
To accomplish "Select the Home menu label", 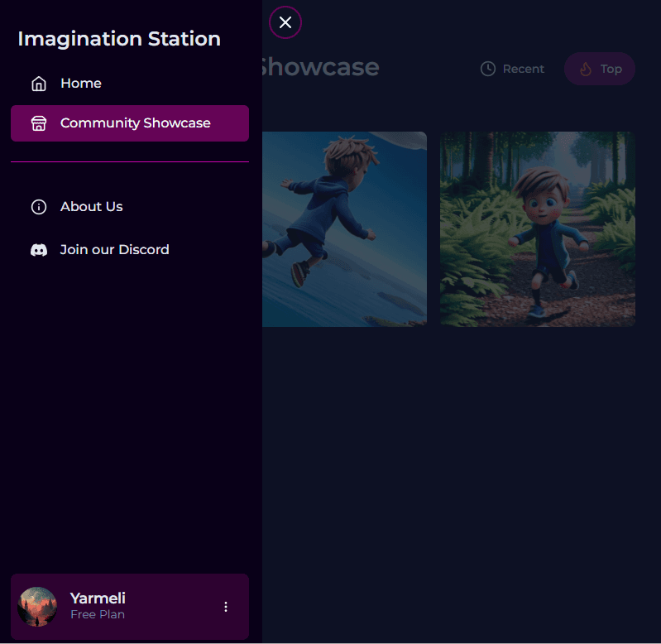I will pyautogui.click(x=81, y=84).
